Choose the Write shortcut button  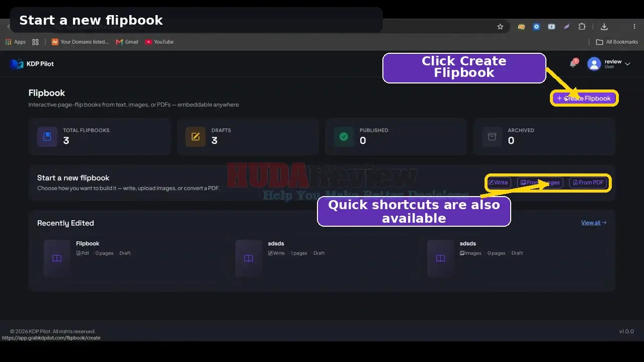(499, 183)
